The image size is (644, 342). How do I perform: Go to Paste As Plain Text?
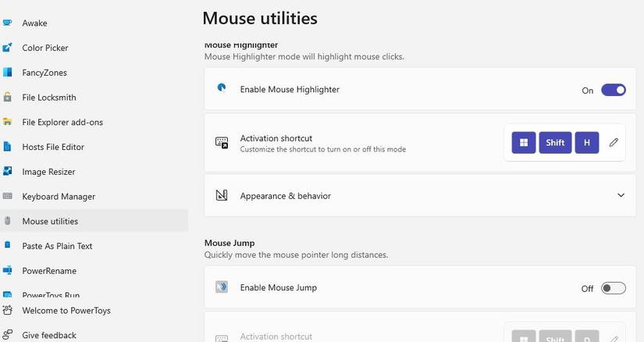[x=57, y=246]
